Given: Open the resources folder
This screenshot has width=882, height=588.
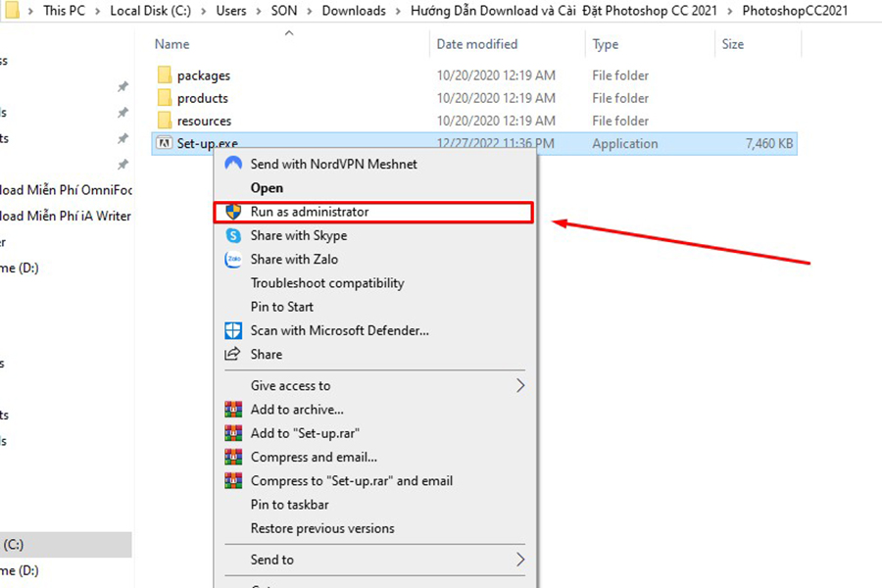Looking at the screenshot, I should pyautogui.click(x=204, y=122).
